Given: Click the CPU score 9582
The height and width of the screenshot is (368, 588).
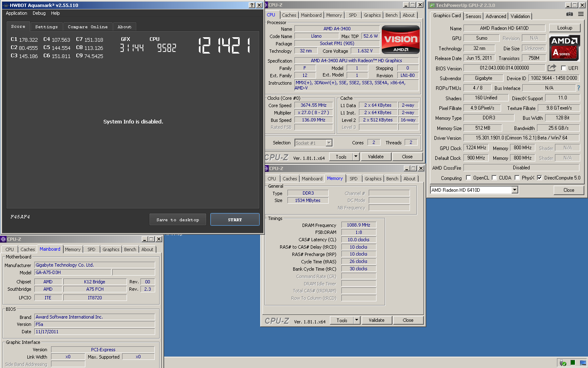Looking at the screenshot, I should click(x=167, y=48).
